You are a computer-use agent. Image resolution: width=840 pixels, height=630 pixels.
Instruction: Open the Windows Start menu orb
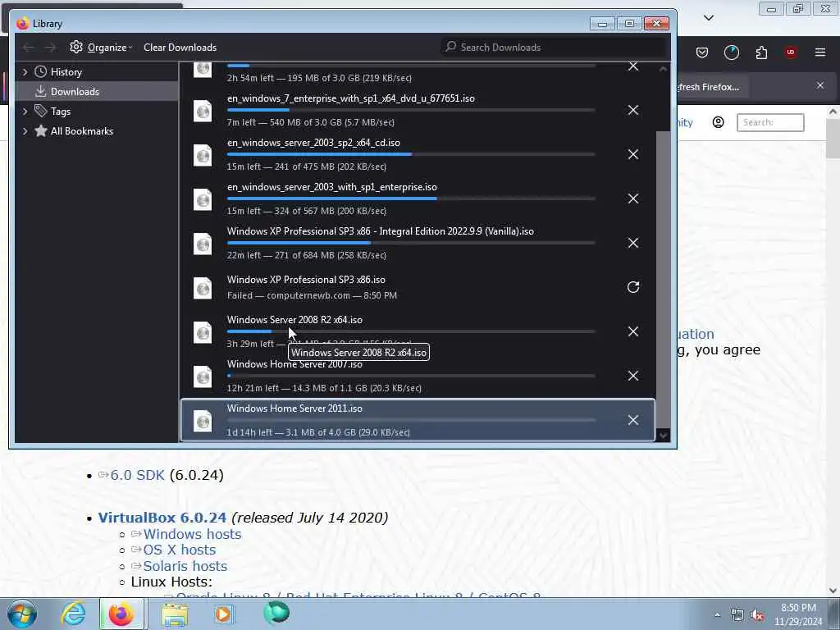(22, 614)
